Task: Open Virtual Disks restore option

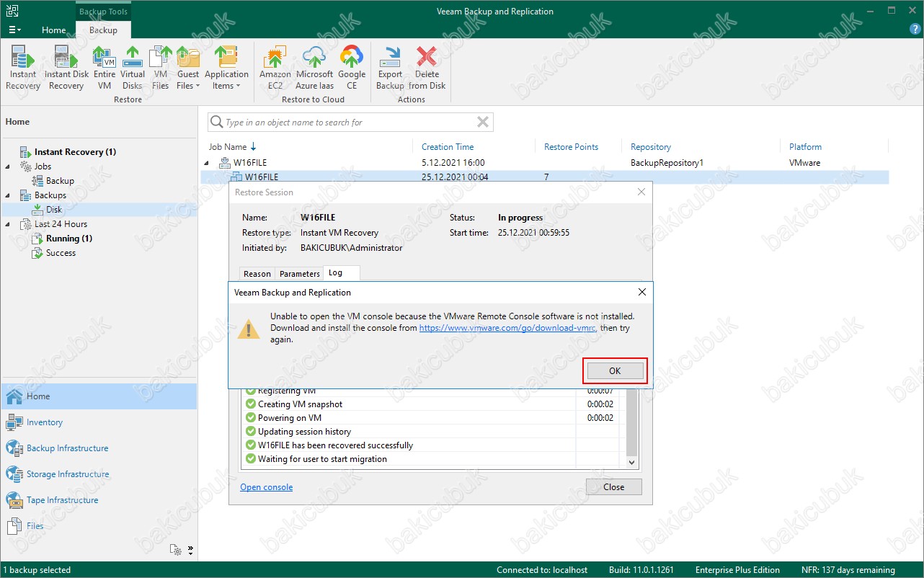Action: (133, 68)
